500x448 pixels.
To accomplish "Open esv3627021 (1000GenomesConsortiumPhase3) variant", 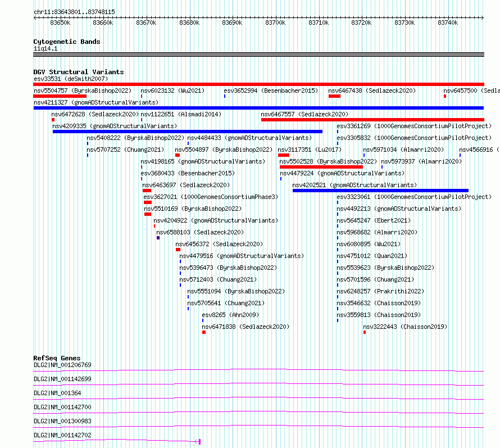I will (x=211, y=197).
